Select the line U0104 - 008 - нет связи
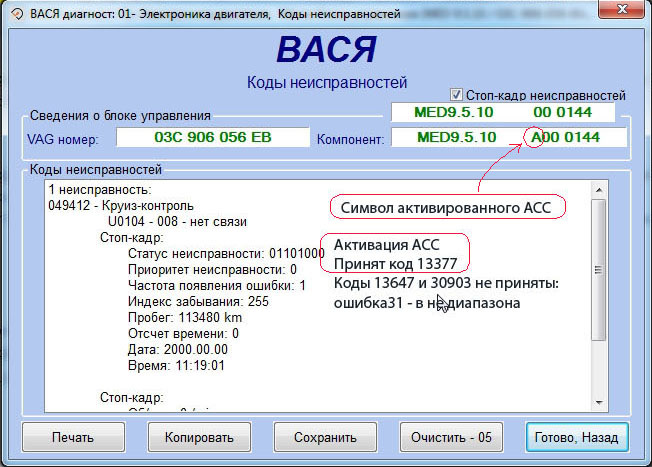652x467 pixels. click(x=177, y=221)
